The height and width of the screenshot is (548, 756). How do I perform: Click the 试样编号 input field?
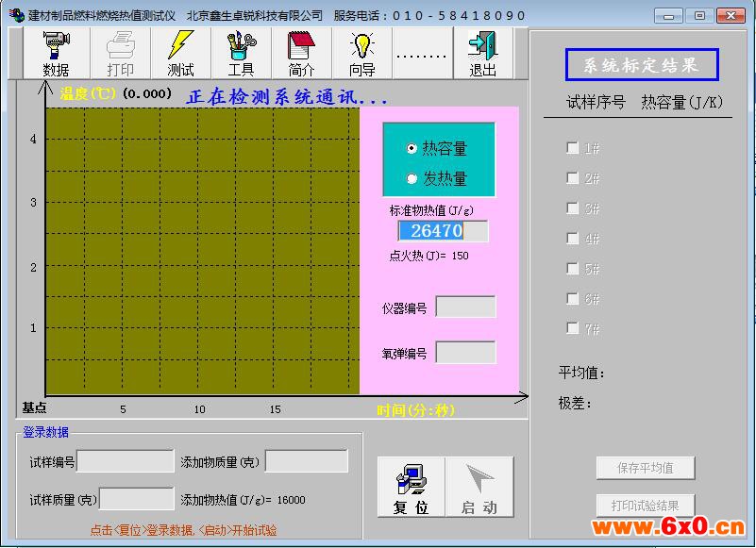(x=126, y=461)
